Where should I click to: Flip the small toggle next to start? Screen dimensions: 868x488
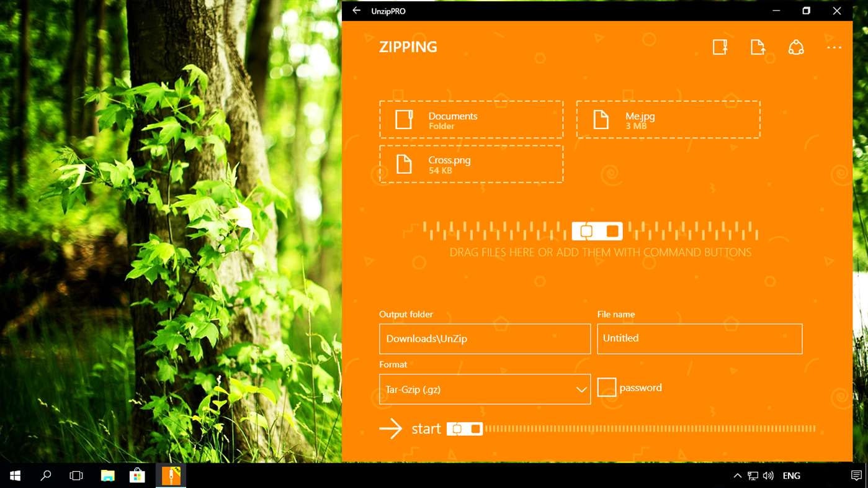click(x=465, y=428)
